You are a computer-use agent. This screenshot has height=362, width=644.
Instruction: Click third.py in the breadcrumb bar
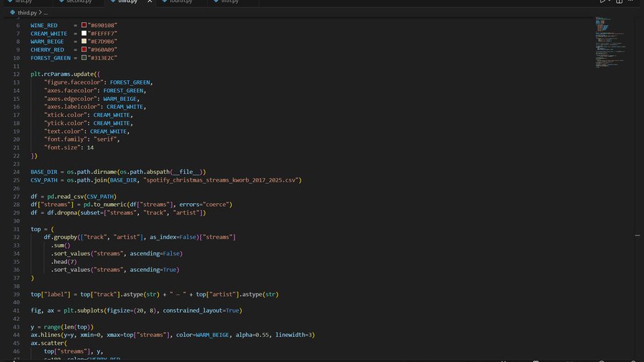(29, 12)
